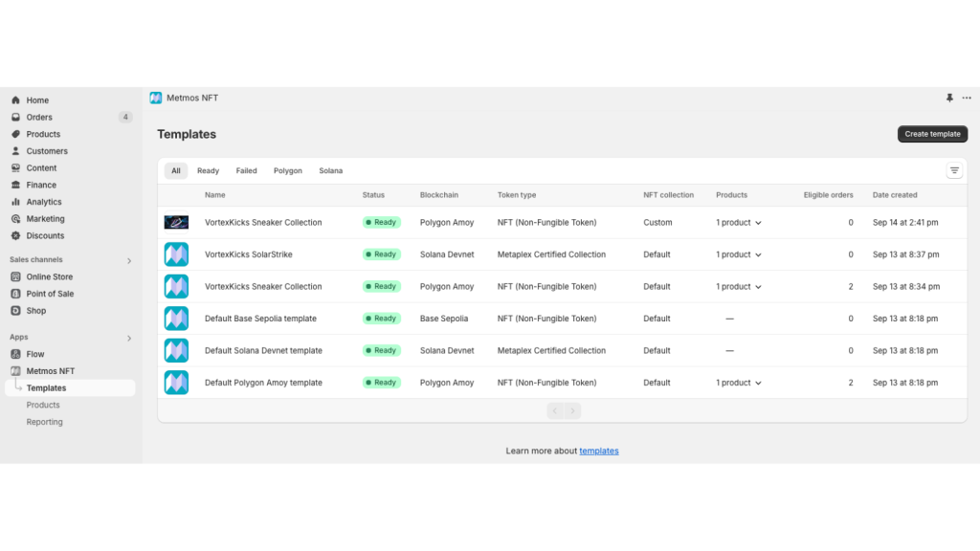Filter templates by Polygon tab
The width and height of the screenshot is (980, 551).
287,171
